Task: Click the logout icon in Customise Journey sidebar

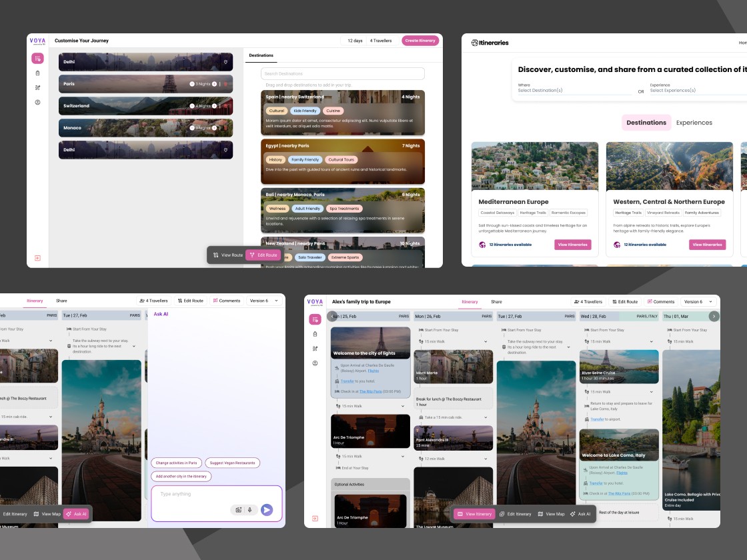Action: [x=37, y=258]
